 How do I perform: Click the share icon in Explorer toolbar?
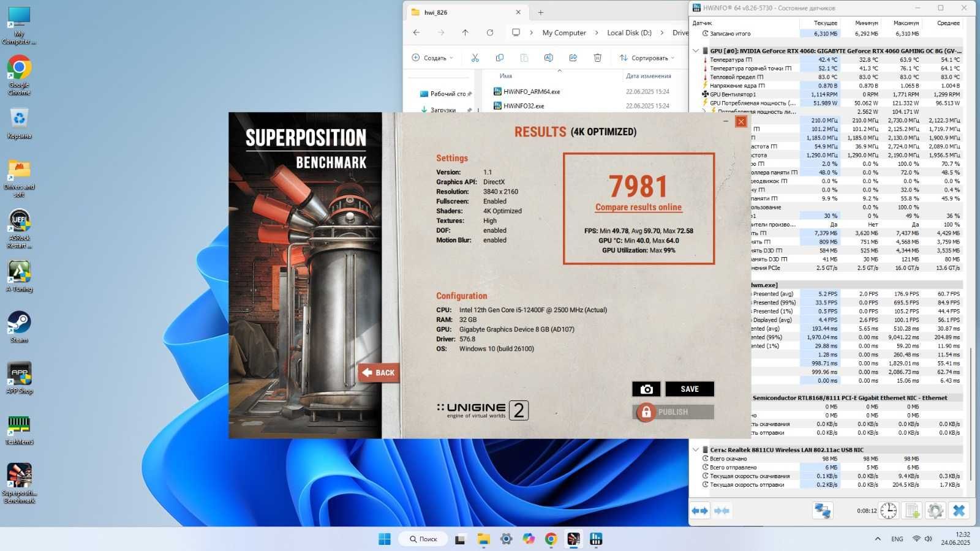[573, 58]
